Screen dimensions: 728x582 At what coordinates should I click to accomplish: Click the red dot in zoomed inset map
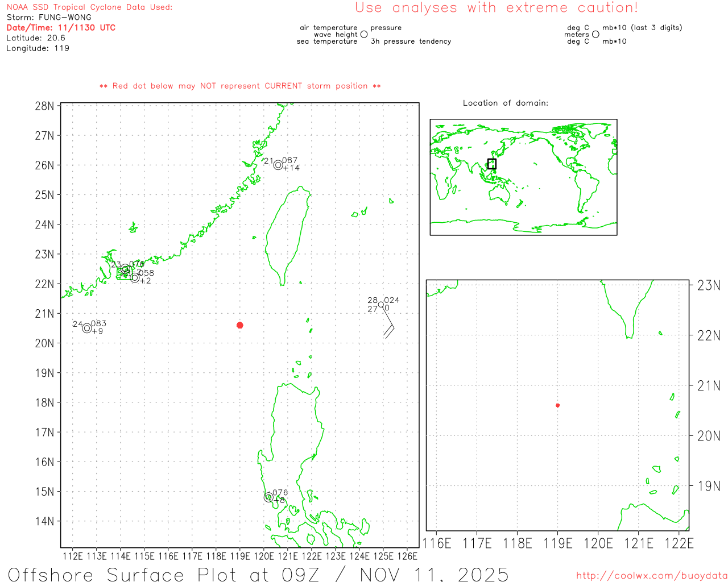[x=558, y=405]
